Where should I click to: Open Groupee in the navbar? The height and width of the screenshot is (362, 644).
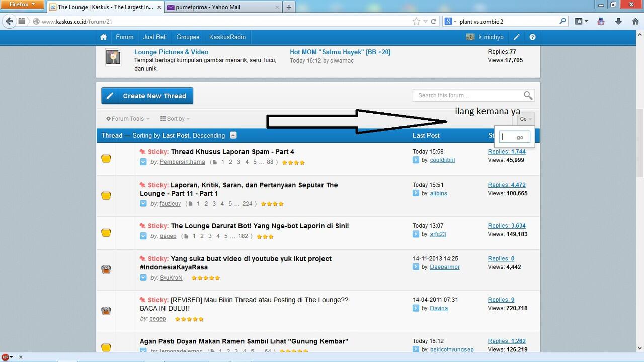pos(188,37)
